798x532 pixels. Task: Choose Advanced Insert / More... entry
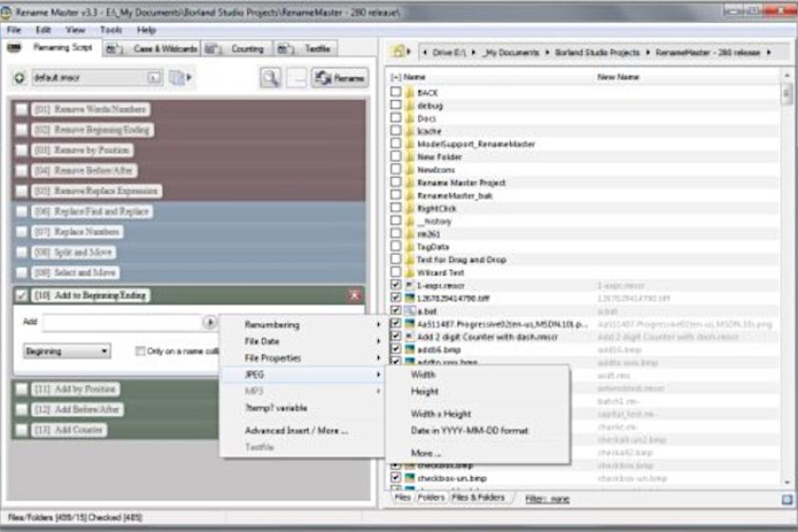click(x=303, y=430)
